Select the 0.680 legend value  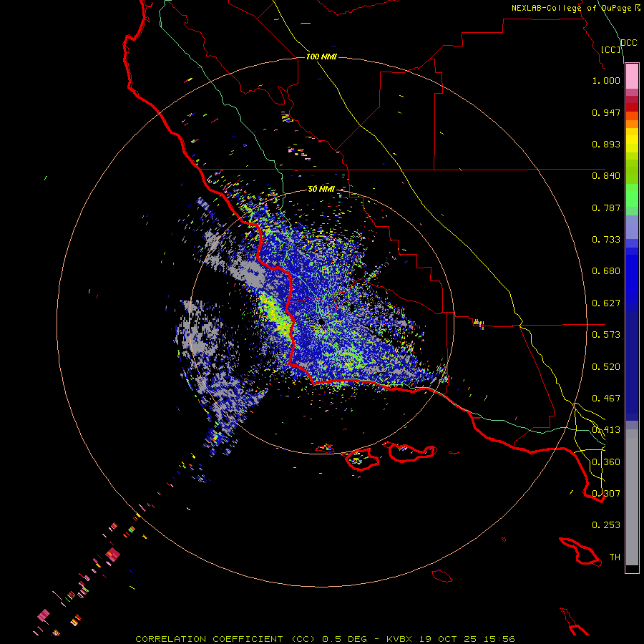(x=606, y=271)
